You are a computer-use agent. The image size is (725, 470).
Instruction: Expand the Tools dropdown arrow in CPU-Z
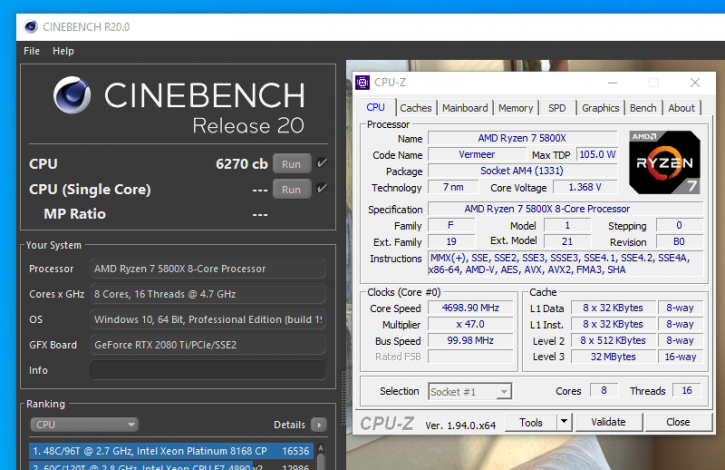pos(564,422)
